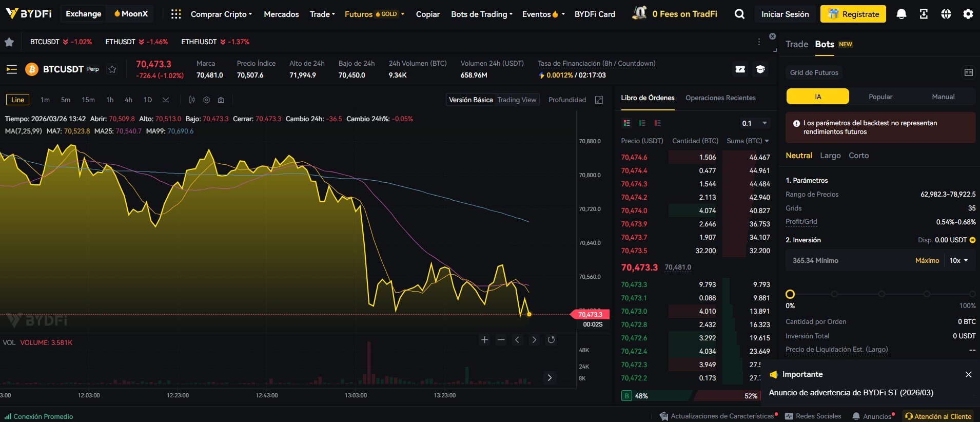This screenshot has height=422, width=980.
Task: Expand the Futuros GOLD dropdown
Action: pos(375,14)
